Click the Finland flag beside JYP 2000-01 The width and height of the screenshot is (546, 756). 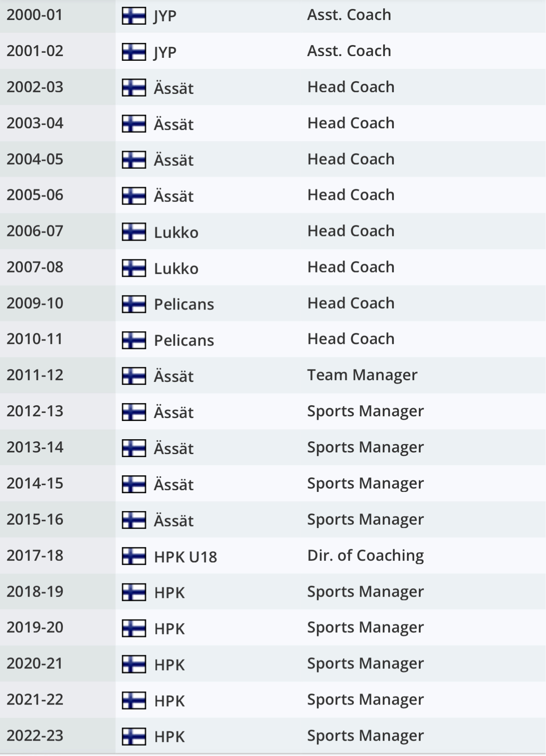pyautogui.click(x=134, y=16)
